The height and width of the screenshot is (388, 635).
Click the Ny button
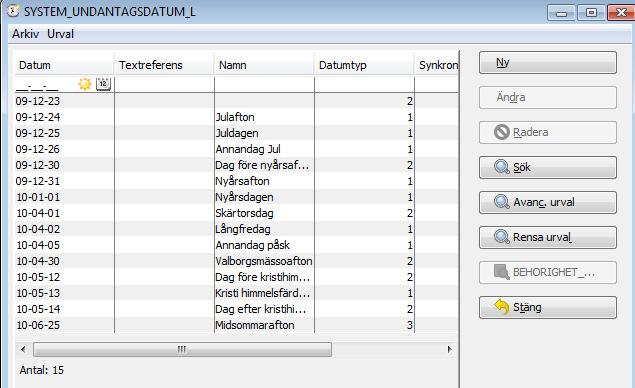pyautogui.click(x=548, y=62)
